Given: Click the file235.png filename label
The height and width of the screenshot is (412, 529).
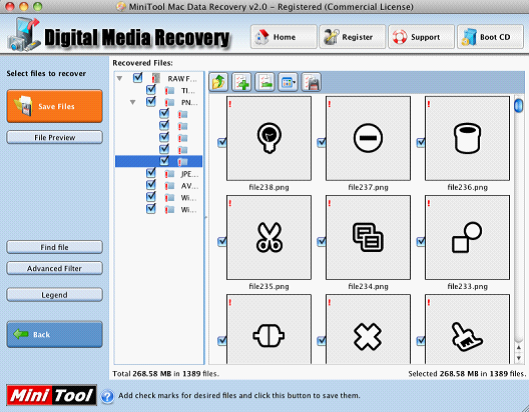Looking at the screenshot, I should [x=269, y=286].
